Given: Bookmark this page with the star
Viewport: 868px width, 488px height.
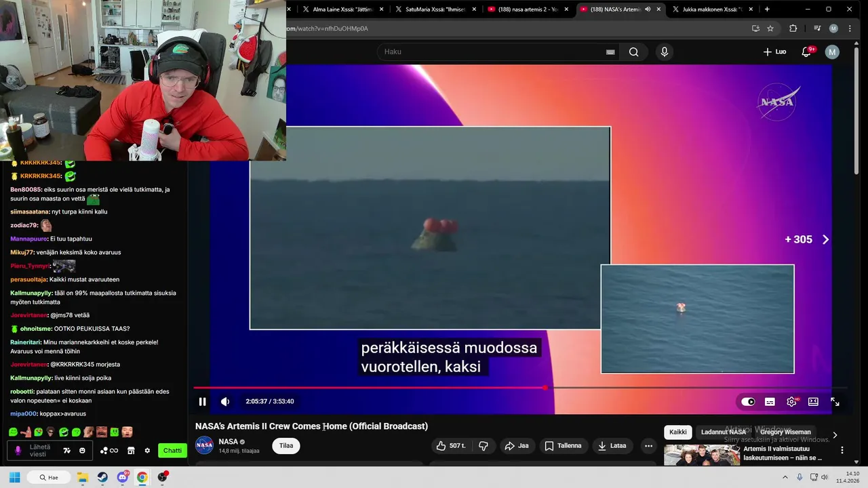Looking at the screenshot, I should [x=770, y=28].
